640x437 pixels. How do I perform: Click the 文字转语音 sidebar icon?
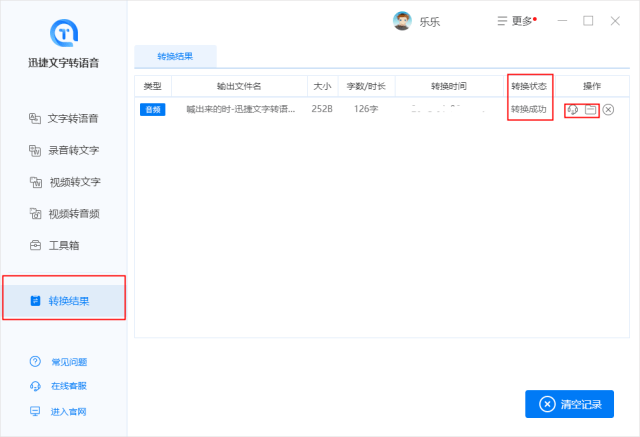(35, 119)
